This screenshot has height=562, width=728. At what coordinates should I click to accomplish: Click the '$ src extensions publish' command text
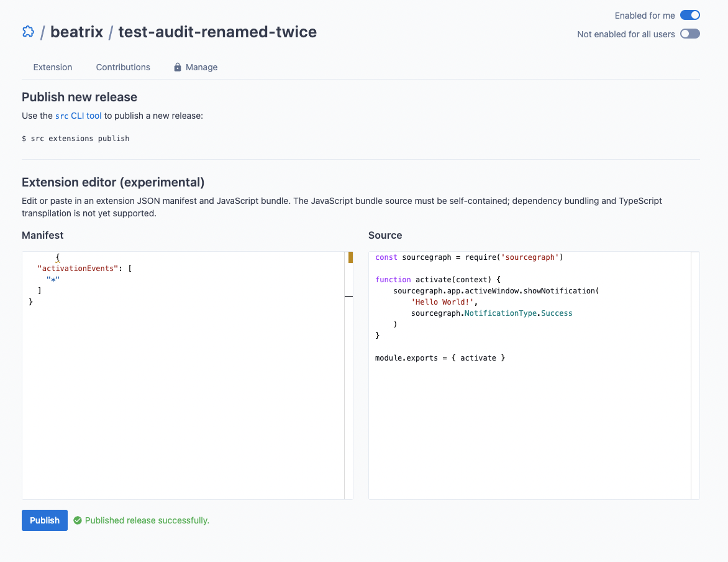(76, 139)
